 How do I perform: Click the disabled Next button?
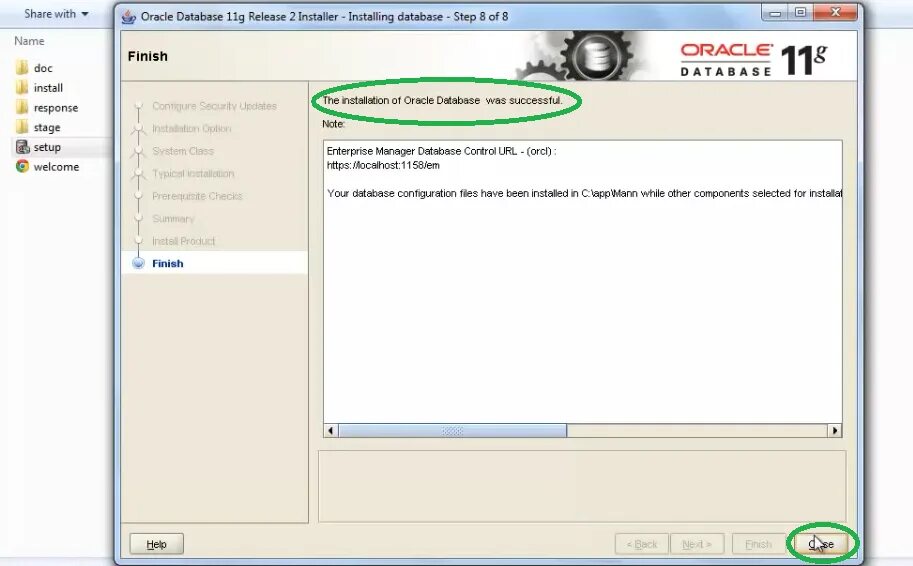[697, 544]
